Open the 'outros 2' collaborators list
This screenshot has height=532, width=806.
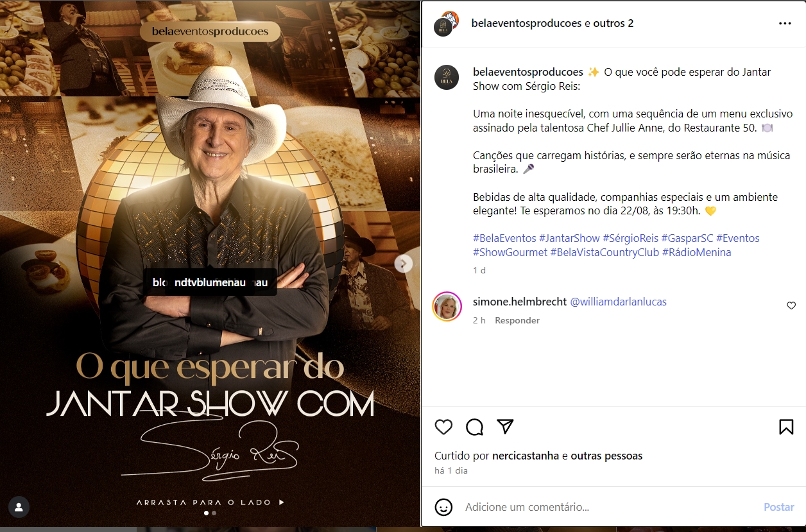pyautogui.click(x=613, y=23)
